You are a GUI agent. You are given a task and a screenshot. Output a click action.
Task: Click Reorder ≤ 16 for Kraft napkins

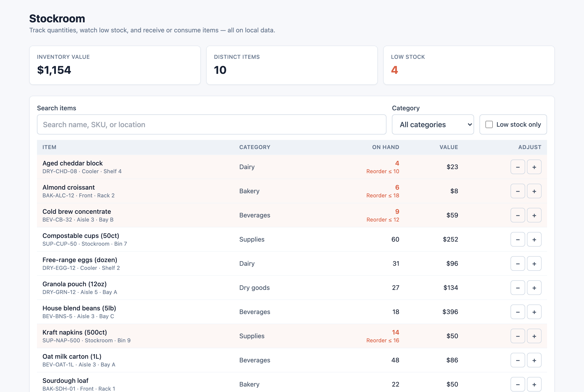383,340
